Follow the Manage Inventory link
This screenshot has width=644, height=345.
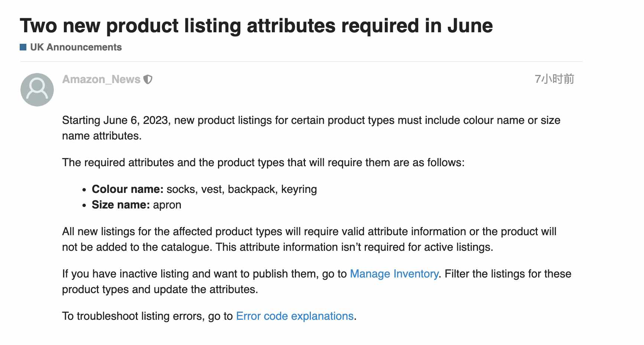[x=394, y=274]
